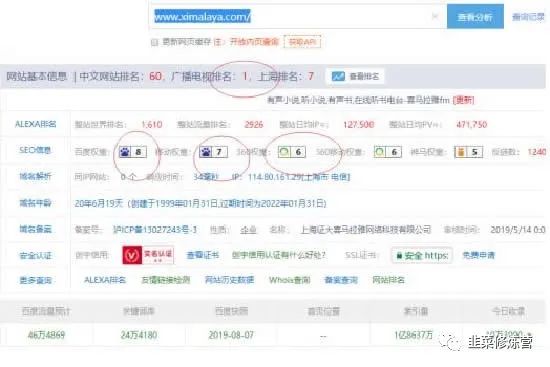Screen dimensions: 550x367
Task: Click the 上海排名 value 7
Action: (x=310, y=76)
